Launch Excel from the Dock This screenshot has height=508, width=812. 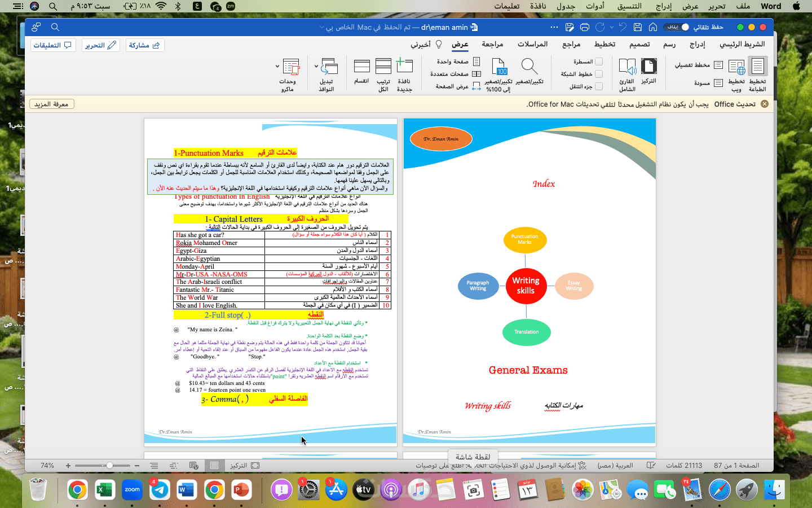[105, 489]
